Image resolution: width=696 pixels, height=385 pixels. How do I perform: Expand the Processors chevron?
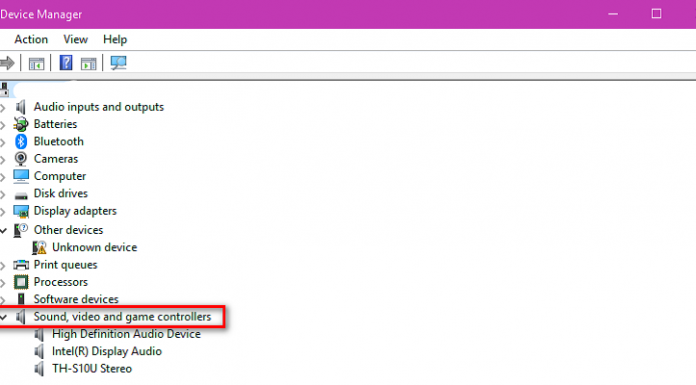pyautogui.click(x=3, y=283)
